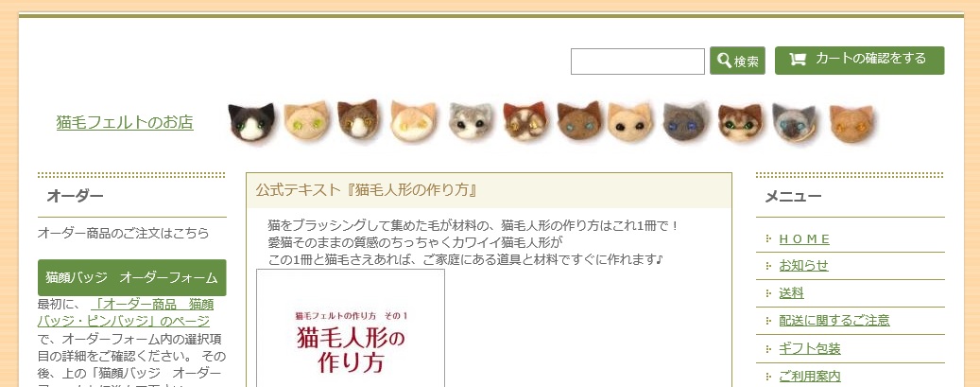Image resolution: width=980 pixels, height=387 pixels.
Task: Focus the search text field
Action: click(638, 62)
